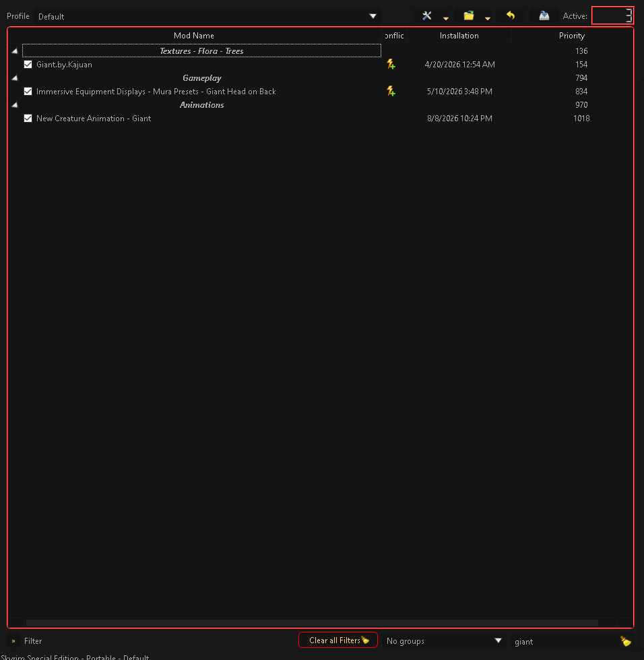Image resolution: width=644 pixels, height=660 pixels.
Task: Click the Filter label button
Action: click(x=33, y=641)
